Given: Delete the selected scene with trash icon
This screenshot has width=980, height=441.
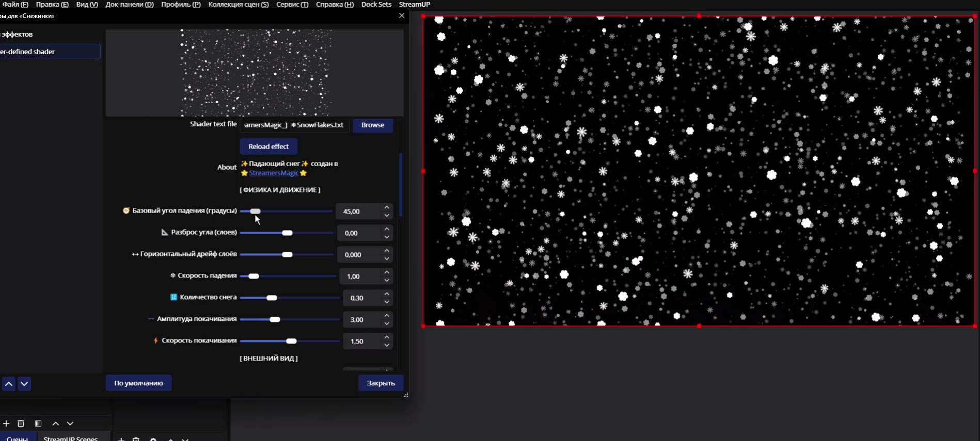Looking at the screenshot, I should point(21,423).
